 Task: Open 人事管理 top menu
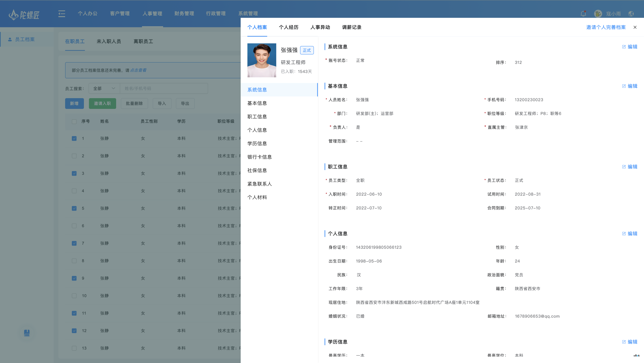[152, 13]
